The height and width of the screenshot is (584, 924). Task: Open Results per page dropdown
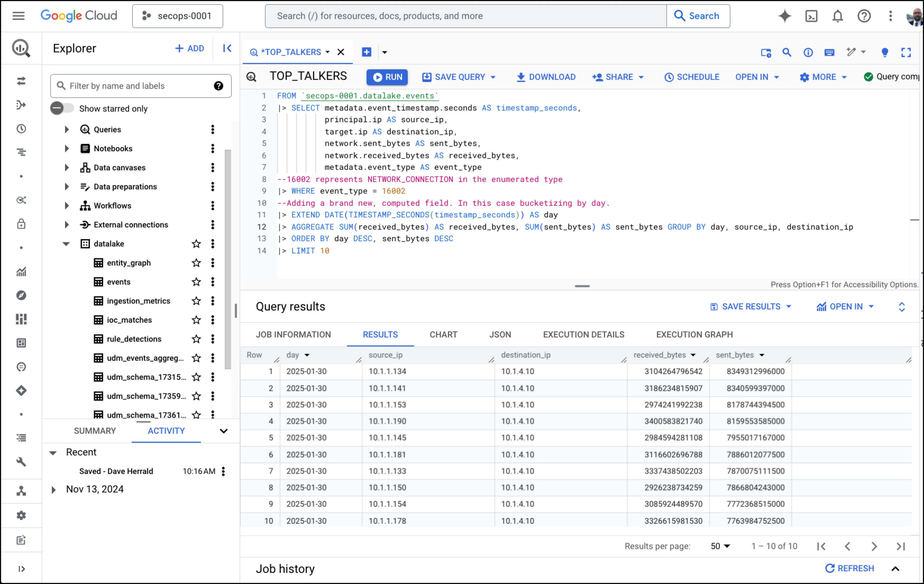720,546
